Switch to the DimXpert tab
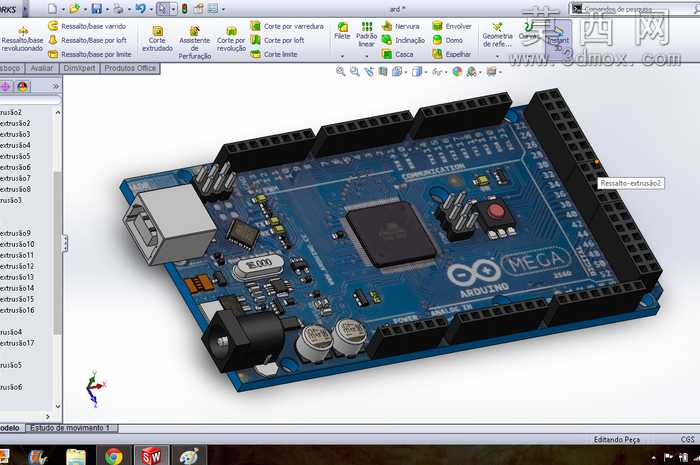This screenshot has height=465, width=700. (79, 68)
